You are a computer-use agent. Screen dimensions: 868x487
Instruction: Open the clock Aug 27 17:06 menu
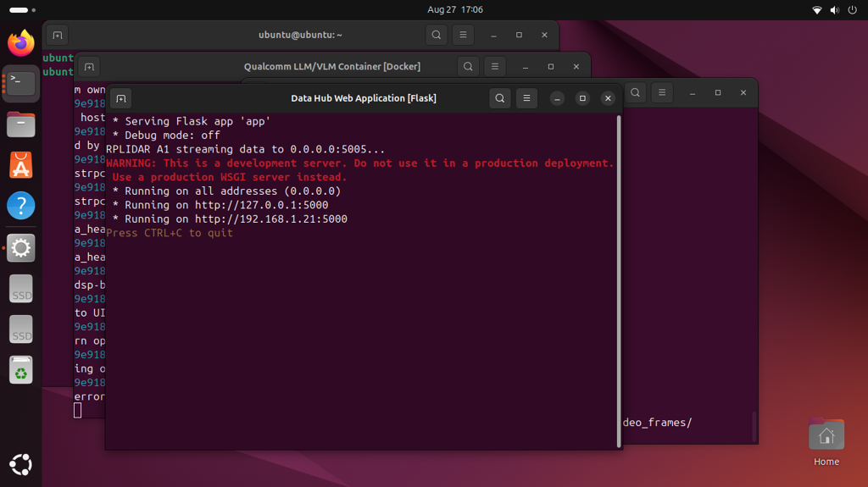tap(455, 10)
